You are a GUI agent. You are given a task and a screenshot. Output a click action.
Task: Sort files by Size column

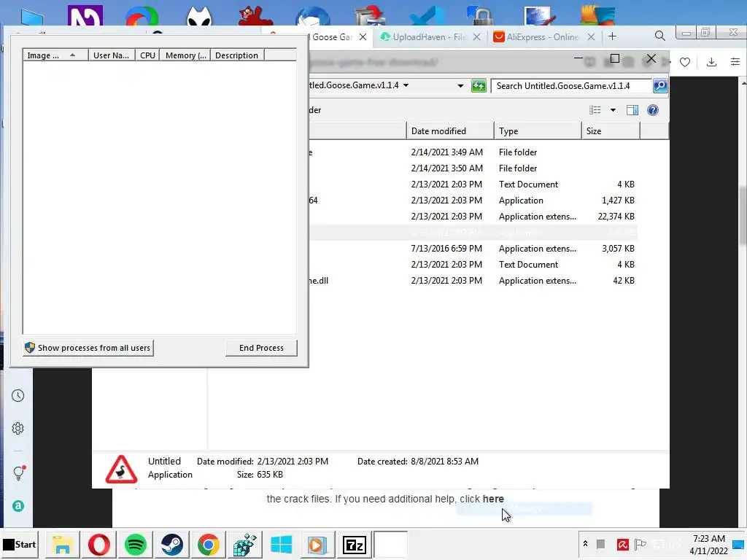[x=611, y=131]
